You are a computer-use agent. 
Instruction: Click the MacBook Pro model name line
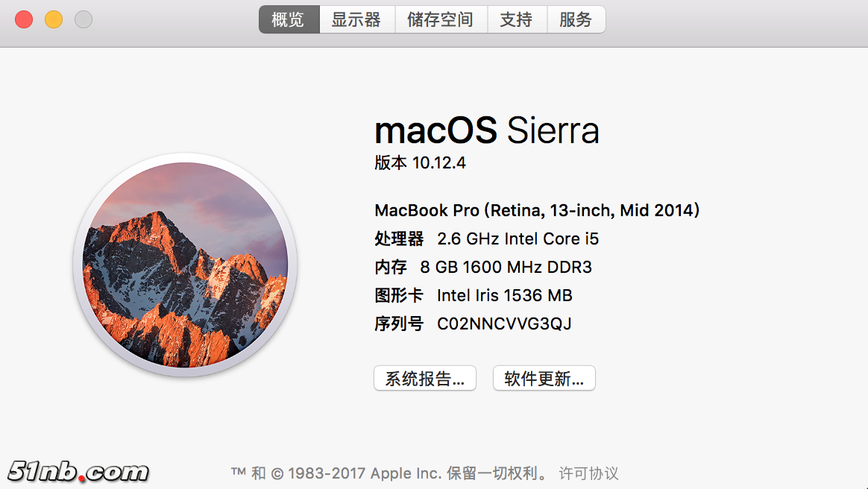tap(537, 211)
